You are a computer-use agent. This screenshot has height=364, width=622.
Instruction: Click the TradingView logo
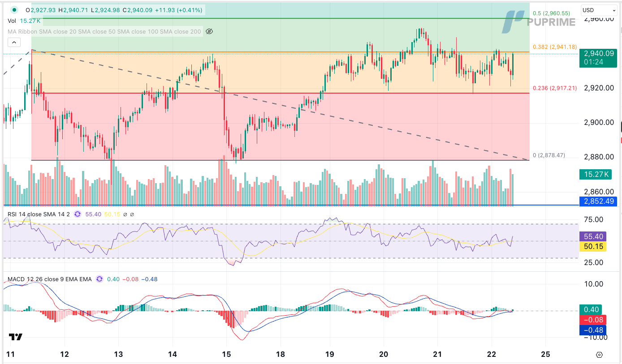point(16,337)
